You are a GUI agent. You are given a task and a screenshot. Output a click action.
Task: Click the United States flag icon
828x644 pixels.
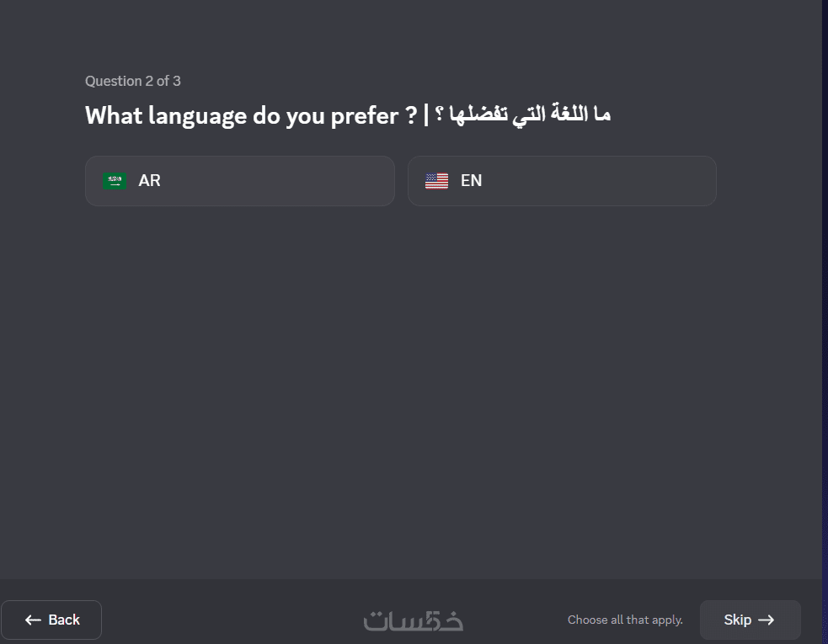[436, 181]
